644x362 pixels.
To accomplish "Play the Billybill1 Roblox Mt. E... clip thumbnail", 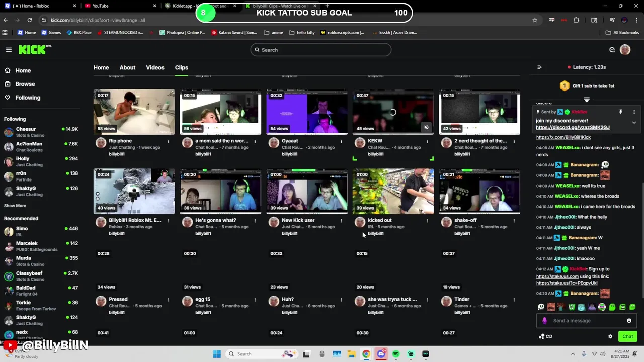I will click(x=134, y=192).
